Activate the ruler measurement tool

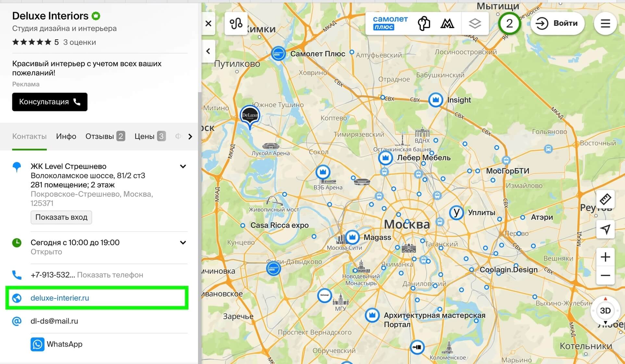coord(605,199)
